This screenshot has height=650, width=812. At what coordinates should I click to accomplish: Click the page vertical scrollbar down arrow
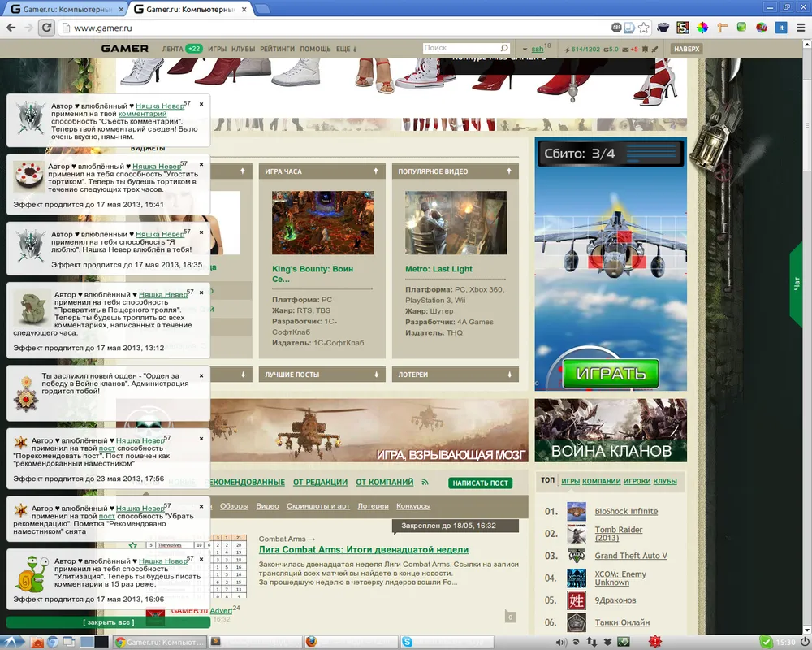pos(807,630)
